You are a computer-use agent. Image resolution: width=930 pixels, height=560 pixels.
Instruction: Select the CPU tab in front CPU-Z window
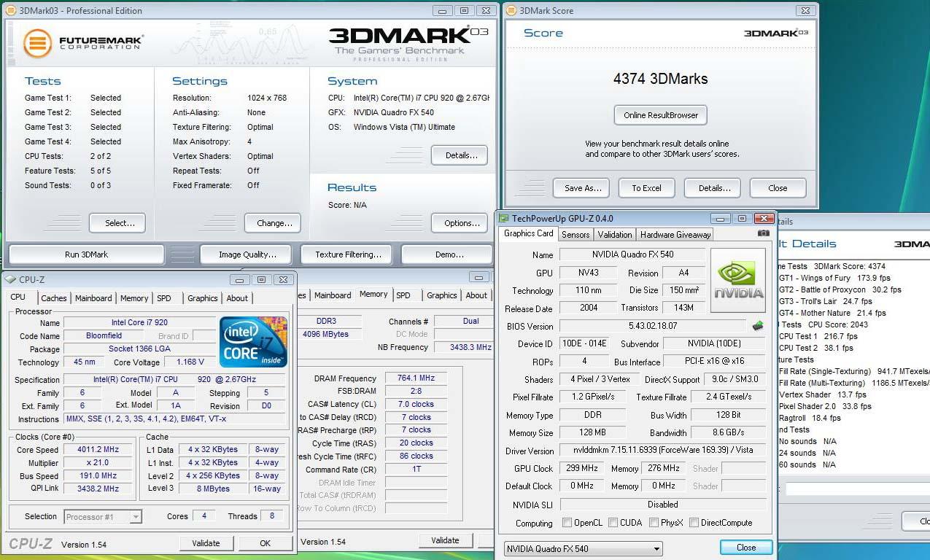(x=18, y=297)
